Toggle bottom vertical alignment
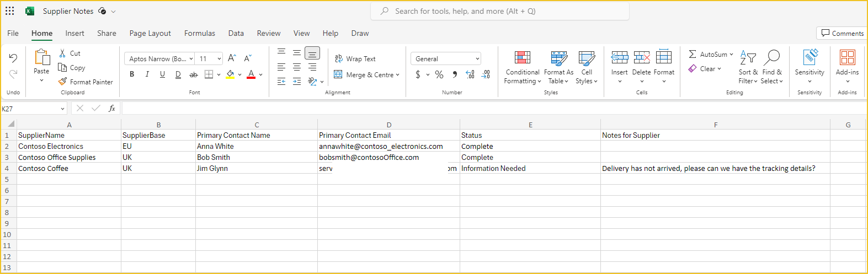The image size is (868, 274). [312, 53]
